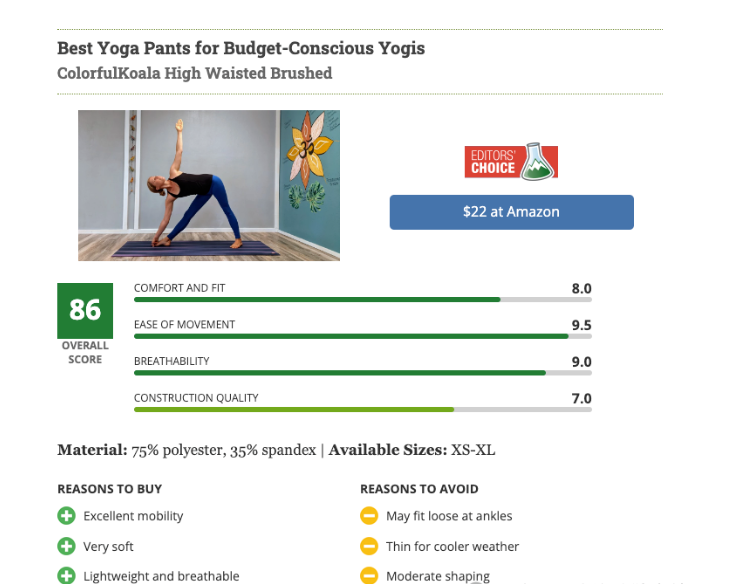Click the green 86 overall score box
729x584 pixels.
pyautogui.click(x=85, y=310)
